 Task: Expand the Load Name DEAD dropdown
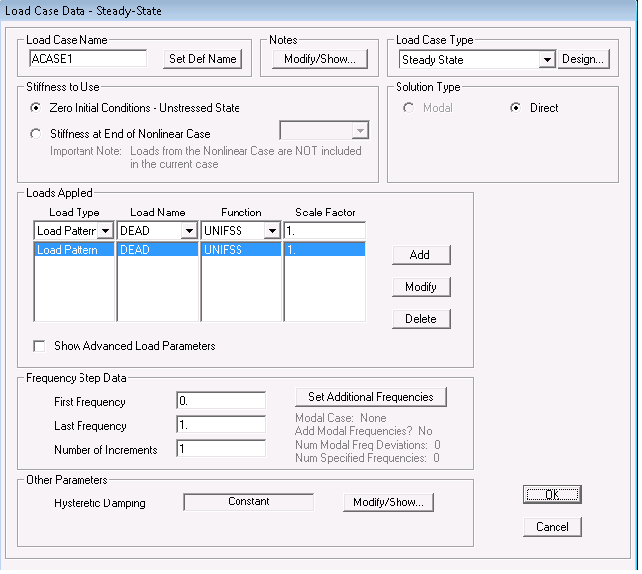[x=189, y=231]
